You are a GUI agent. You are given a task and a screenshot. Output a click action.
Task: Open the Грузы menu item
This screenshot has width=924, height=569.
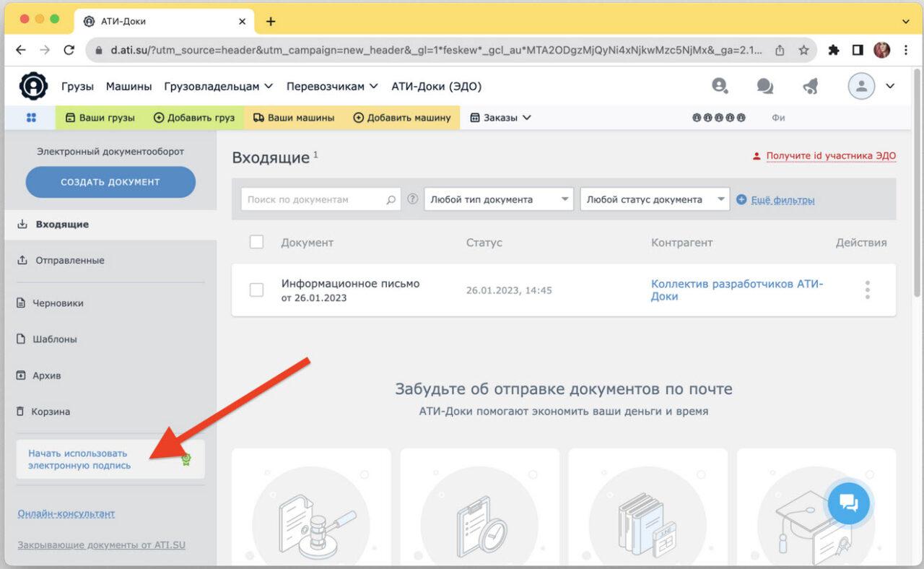(x=78, y=87)
